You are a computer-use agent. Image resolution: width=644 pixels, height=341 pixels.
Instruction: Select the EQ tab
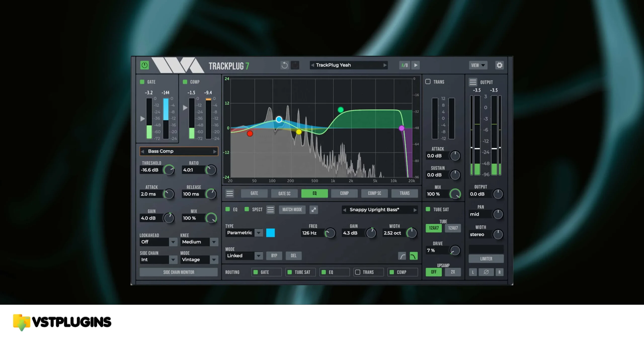pos(314,193)
